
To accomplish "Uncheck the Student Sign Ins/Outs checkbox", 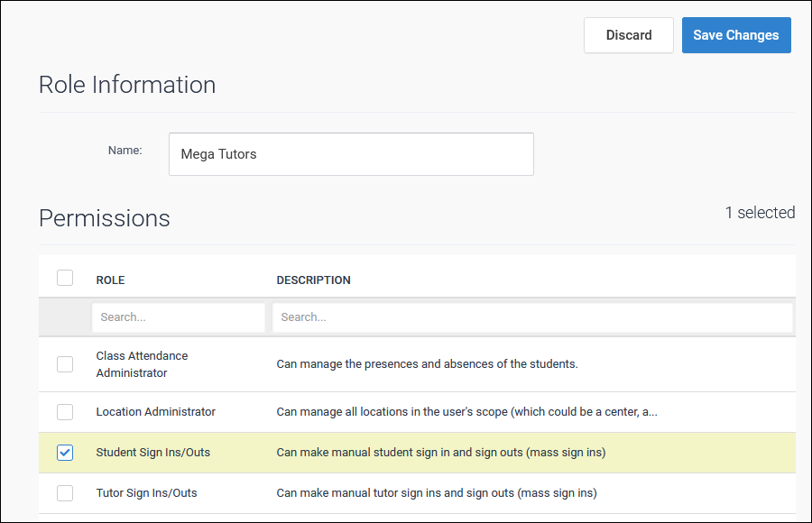I will [65, 453].
